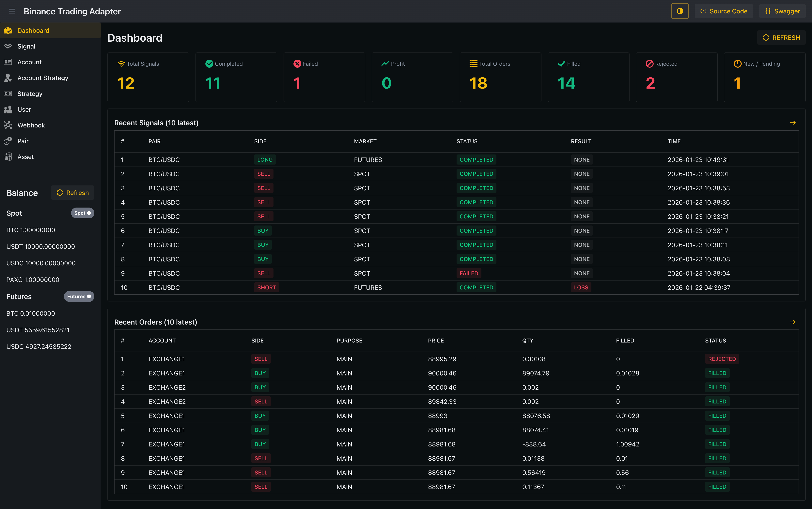Open the Account Strategy menu item
The width and height of the screenshot is (812, 509).
[43, 78]
